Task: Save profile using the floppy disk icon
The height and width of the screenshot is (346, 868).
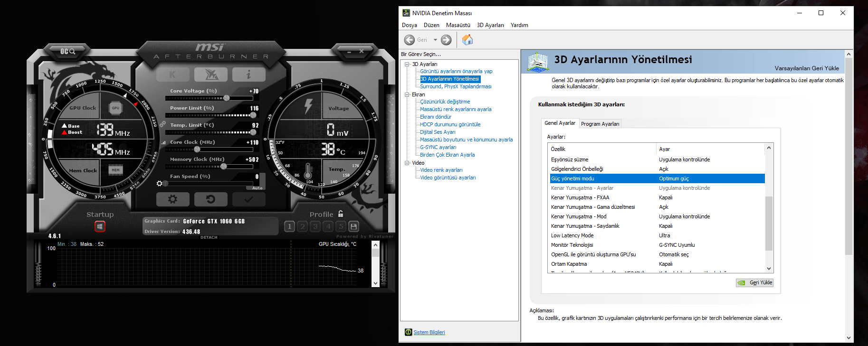Action: (x=353, y=226)
